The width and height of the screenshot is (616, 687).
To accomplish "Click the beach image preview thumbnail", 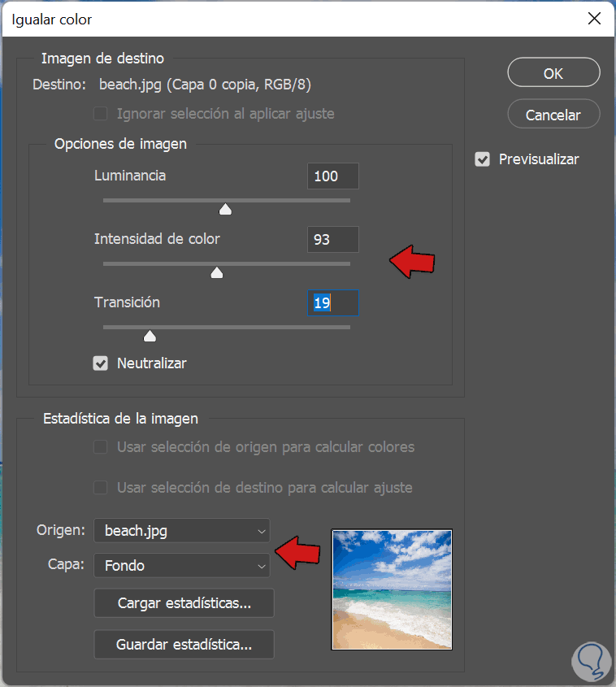I will pyautogui.click(x=392, y=589).
